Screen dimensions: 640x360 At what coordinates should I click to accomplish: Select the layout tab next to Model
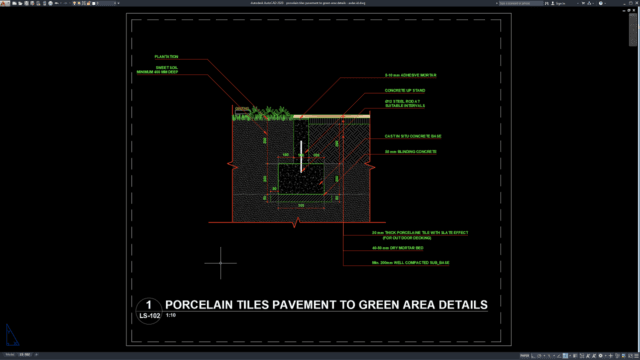(25, 355)
